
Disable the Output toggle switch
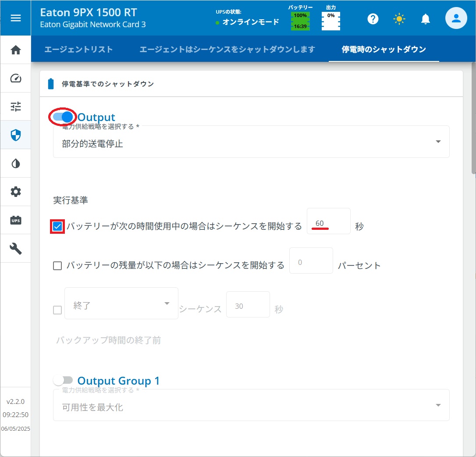point(63,117)
